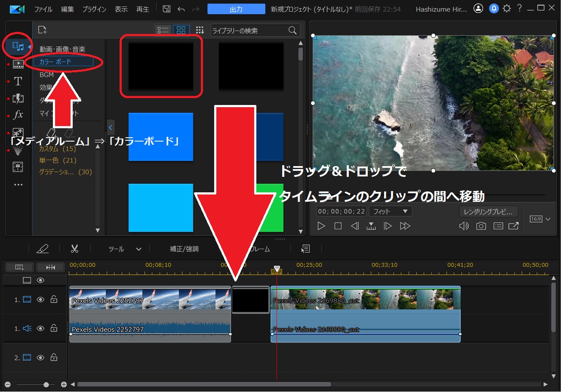563x392 pixels.
Task: Select the blue color board swatch
Action: (160, 136)
